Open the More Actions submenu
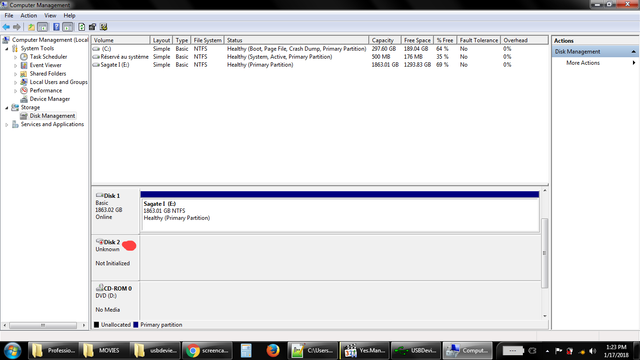 tap(595, 63)
